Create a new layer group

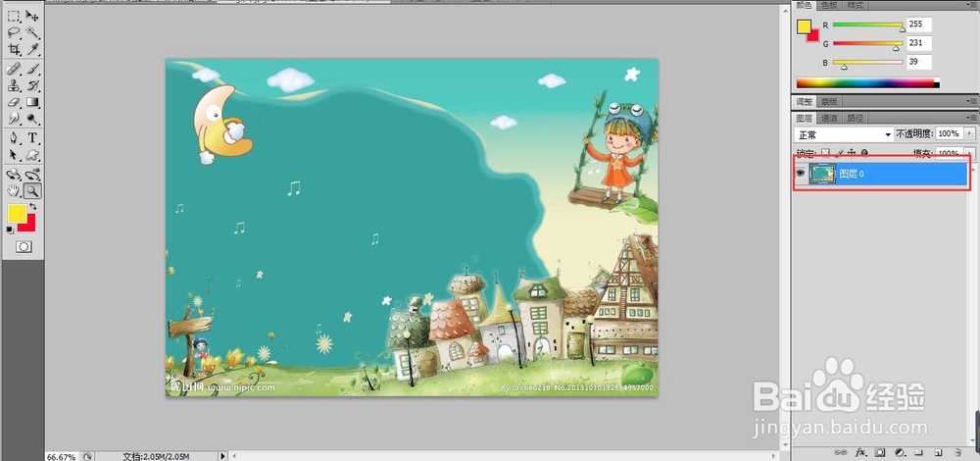(919, 451)
